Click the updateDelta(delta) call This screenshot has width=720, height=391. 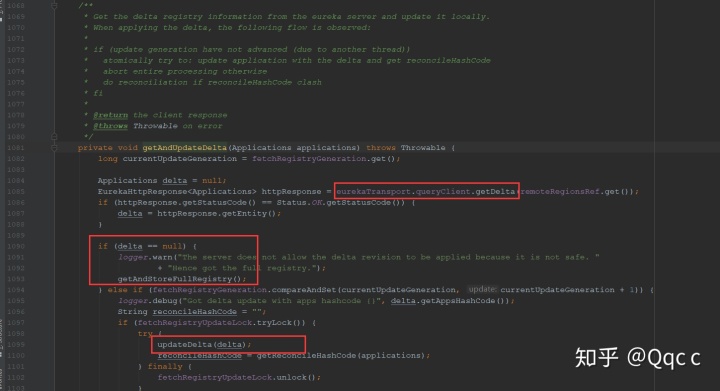pyautogui.click(x=202, y=344)
